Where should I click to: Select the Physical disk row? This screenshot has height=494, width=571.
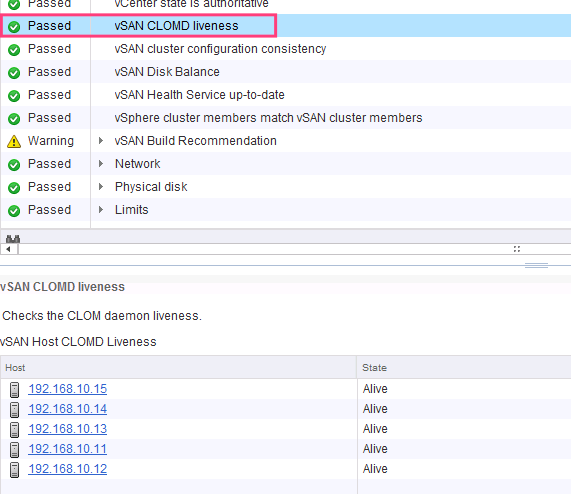(286, 186)
